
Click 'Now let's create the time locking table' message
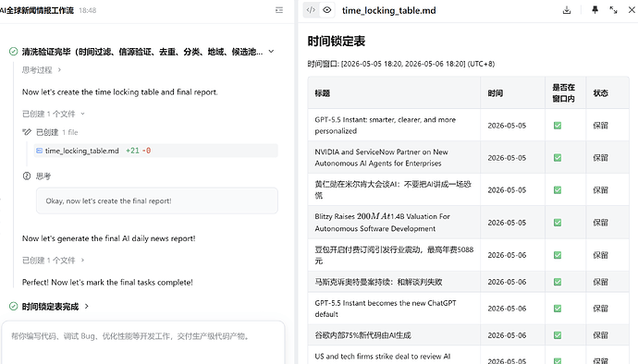click(x=120, y=92)
